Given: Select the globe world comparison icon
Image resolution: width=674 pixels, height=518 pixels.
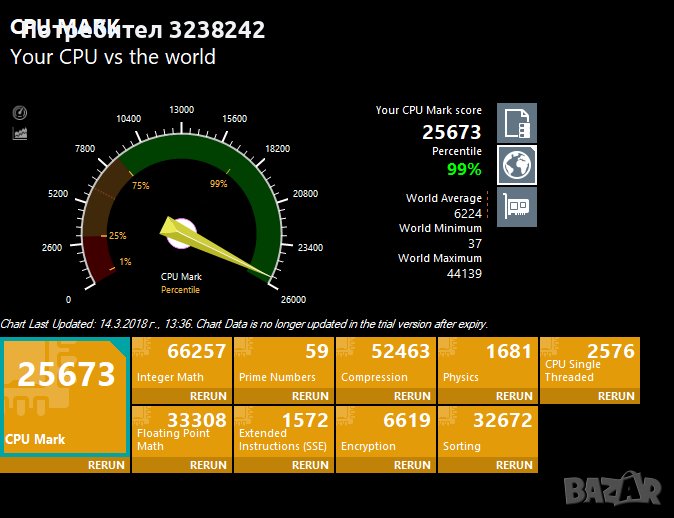Looking at the screenshot, I should pos(517,165).
